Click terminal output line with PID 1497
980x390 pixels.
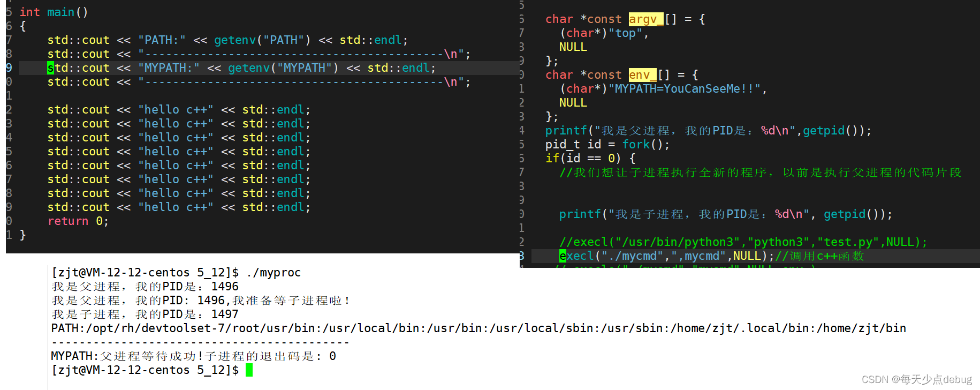tap(145, 314)
